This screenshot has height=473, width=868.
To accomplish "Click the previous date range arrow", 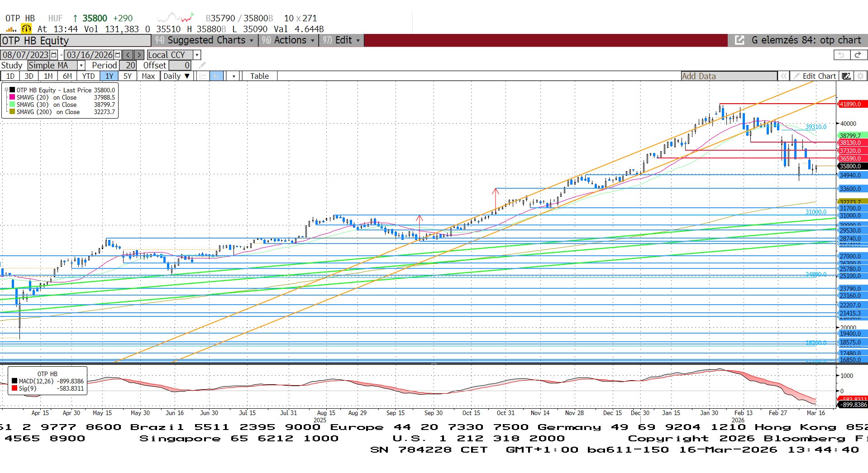I will 128,55.
